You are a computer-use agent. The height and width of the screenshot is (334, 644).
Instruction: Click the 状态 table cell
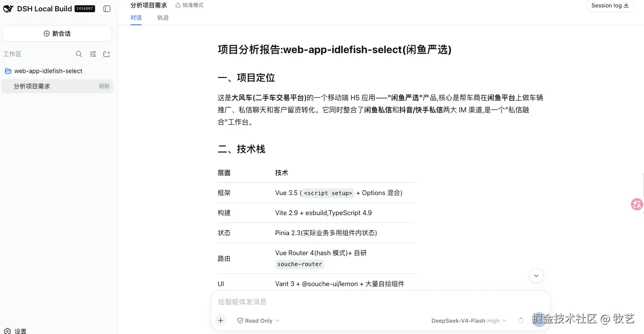pos(224,233)
